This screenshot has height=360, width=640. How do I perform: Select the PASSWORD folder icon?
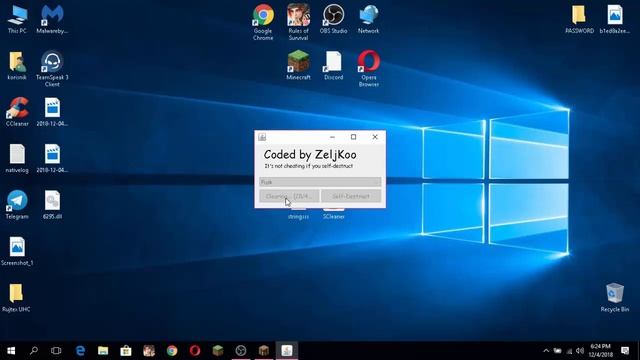(579, 19)
